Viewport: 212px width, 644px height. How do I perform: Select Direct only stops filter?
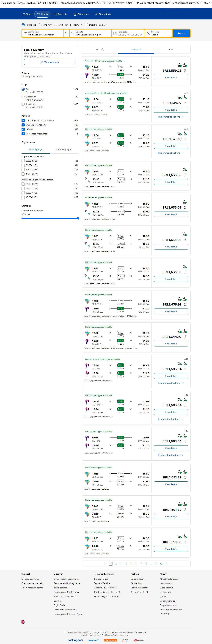pos(23,97)
